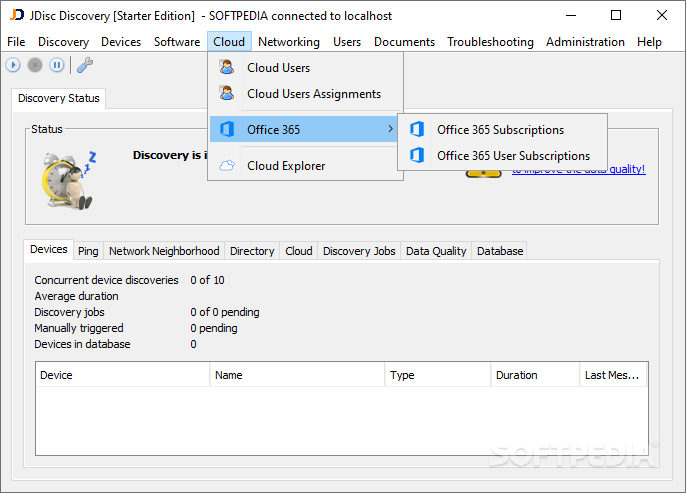Screen dimensions: 686x493
Task: Expand the Office 365 submenu arrow
Action: pyautogui.click(x=390, y=129)
